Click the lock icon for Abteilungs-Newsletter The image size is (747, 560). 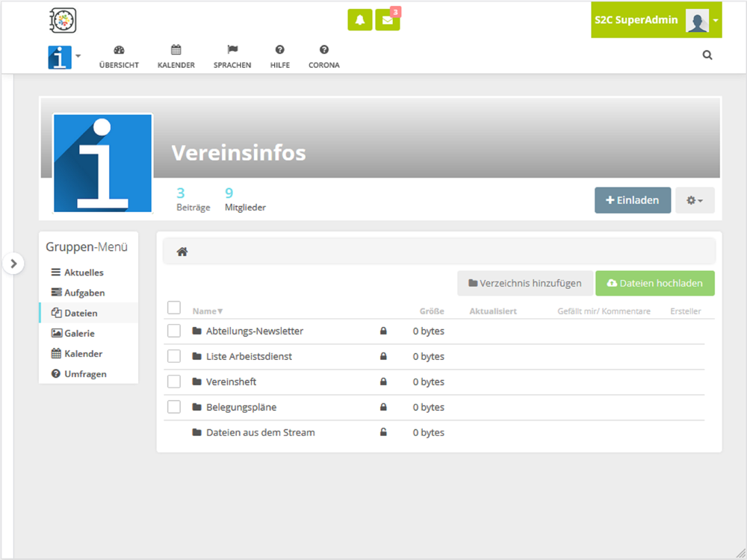[x=383, y=331]
